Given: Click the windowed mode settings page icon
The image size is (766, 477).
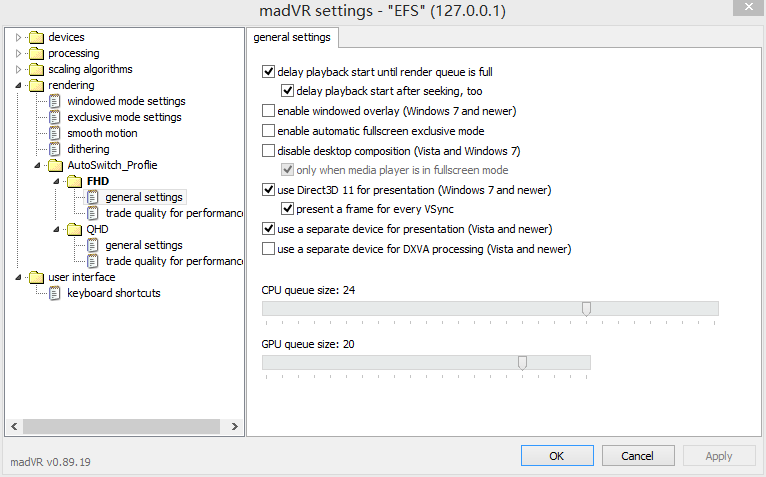Looking at the screenshot, I should click(56, 102).
